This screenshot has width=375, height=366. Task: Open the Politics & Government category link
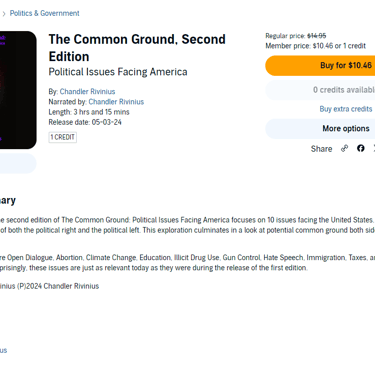tap(44, 13)
